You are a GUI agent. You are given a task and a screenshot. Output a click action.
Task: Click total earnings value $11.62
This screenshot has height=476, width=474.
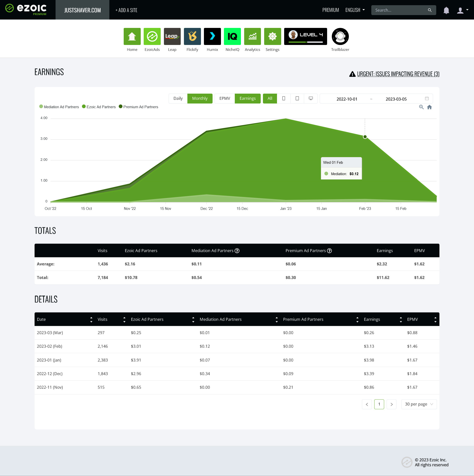click(x=383, y=278)
